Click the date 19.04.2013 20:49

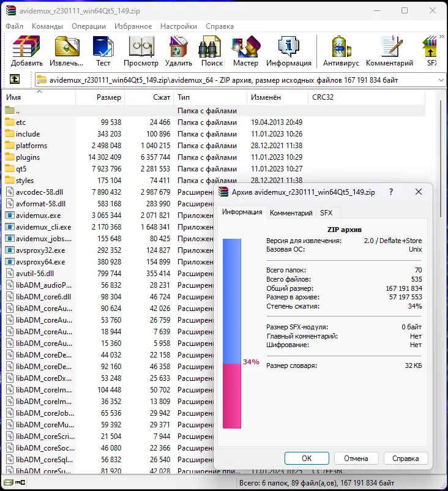click(277, 122)
